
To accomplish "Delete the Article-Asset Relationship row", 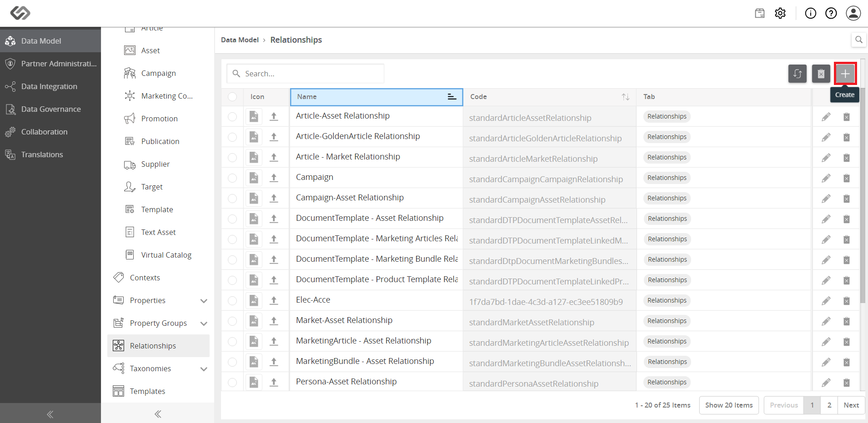I will coord(847,117).
